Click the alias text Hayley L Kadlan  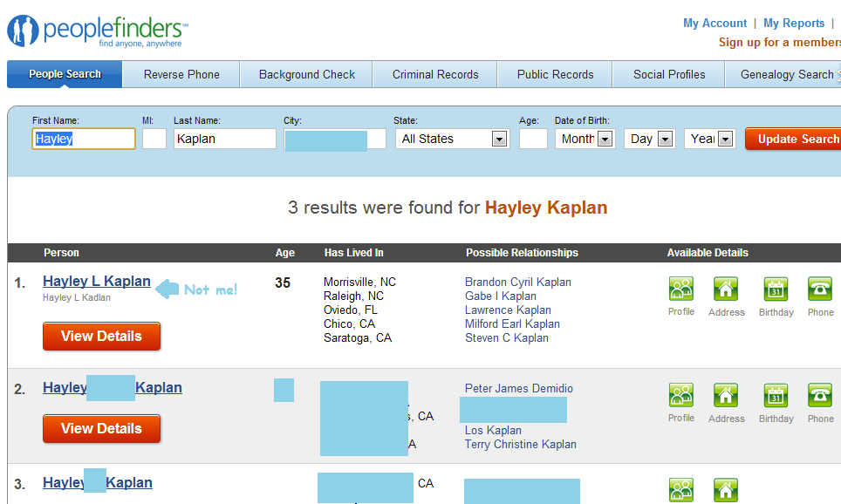[x=77, y=297]
